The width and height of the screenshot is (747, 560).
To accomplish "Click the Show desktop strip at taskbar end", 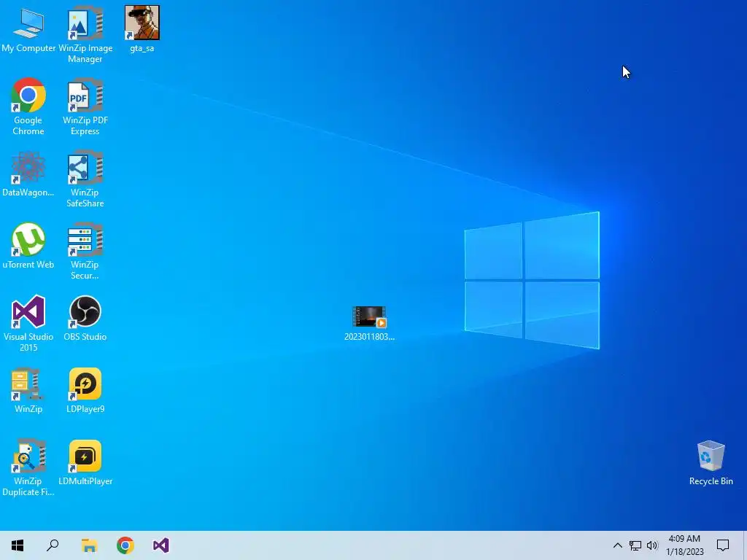I will click(745, 545).
